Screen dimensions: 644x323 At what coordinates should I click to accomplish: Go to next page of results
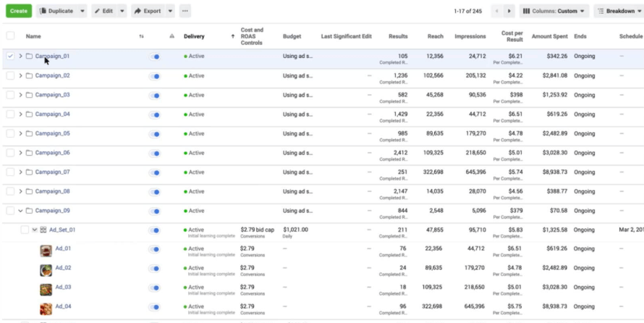[509, 11]
